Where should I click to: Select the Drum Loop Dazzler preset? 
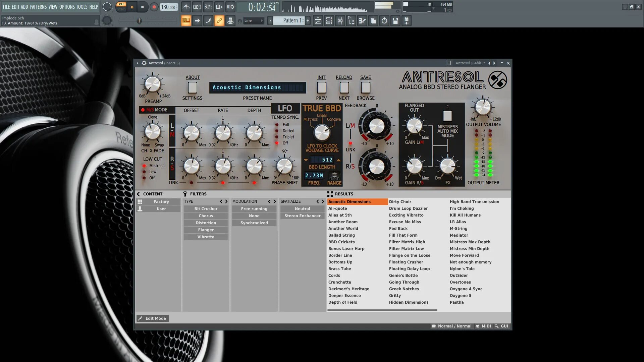tap(408, 208)
